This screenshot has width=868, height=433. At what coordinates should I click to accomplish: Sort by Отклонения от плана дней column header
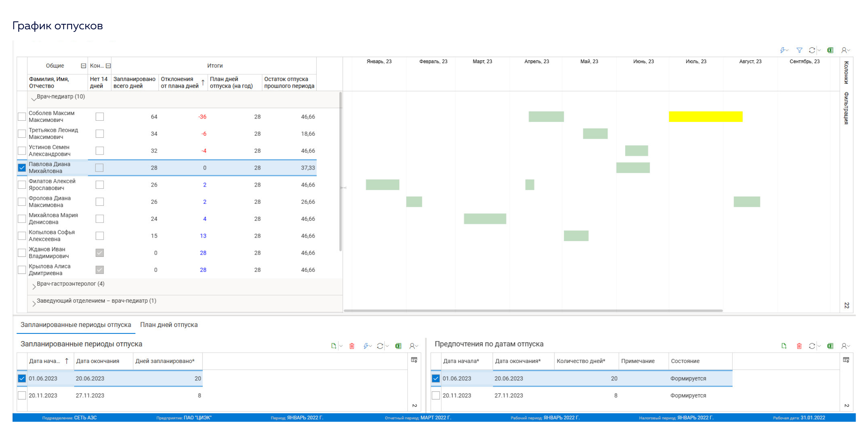pyautogui.click(x=180, y=82)
